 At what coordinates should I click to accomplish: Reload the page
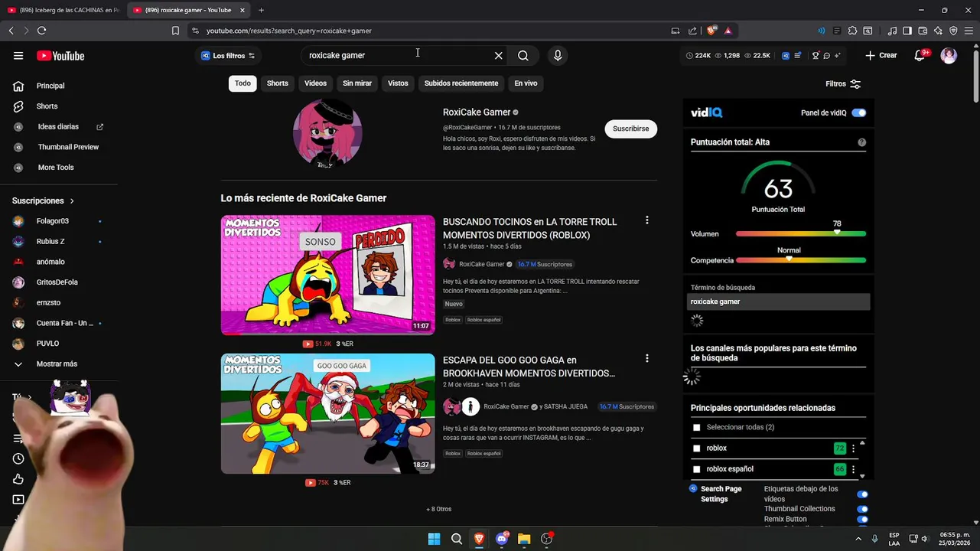41,31
